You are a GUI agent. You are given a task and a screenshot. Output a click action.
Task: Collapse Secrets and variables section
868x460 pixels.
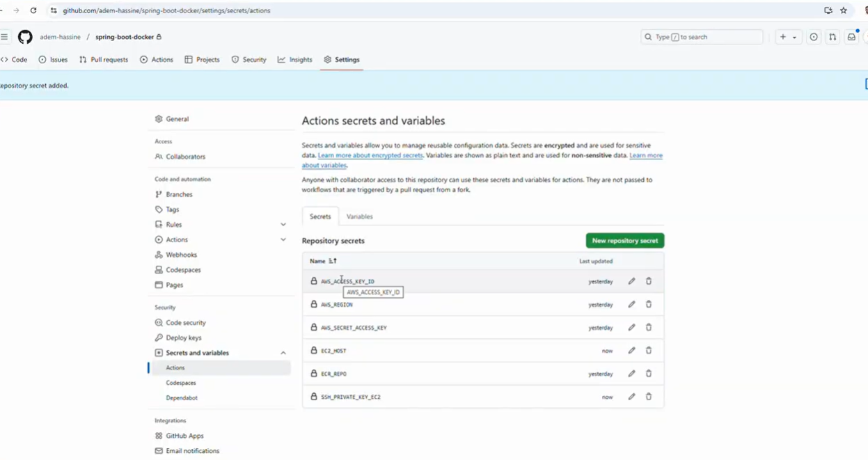click(x=283, y=353)
